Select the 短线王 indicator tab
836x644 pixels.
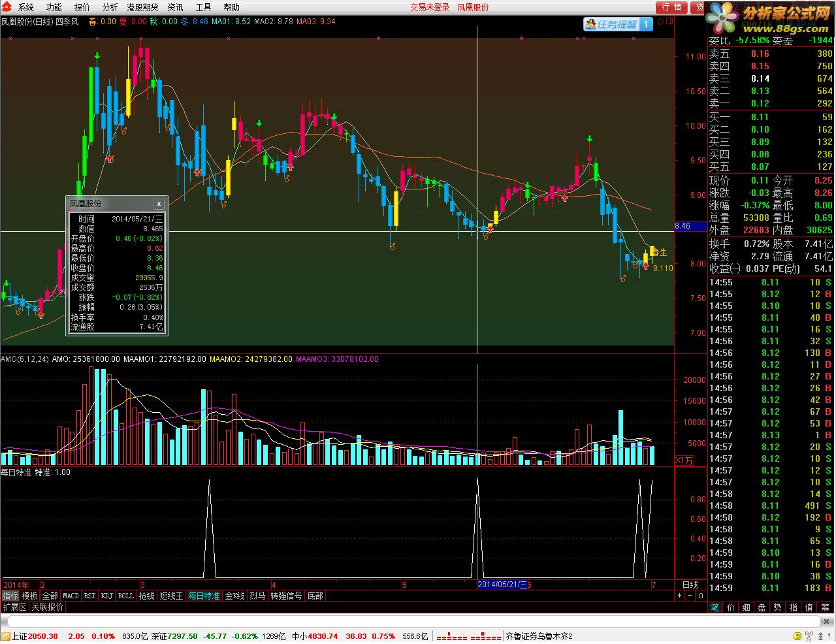click(x=171, y=596)
